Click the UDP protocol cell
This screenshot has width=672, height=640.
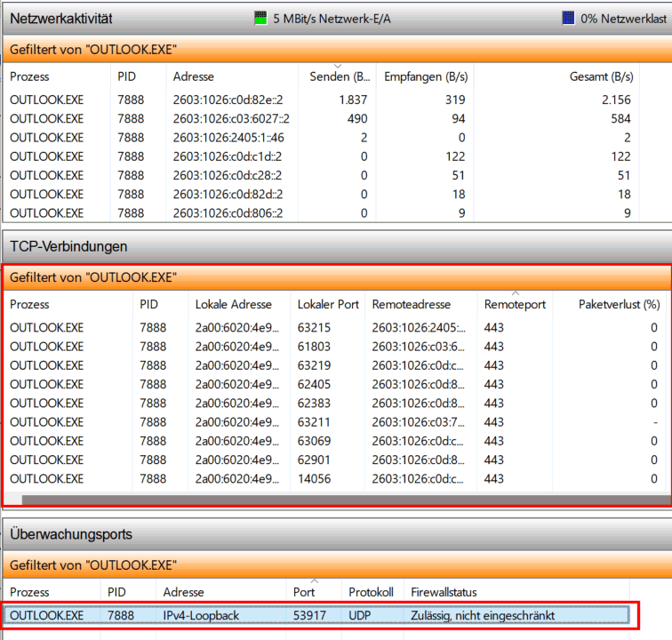tap(359, 616)
